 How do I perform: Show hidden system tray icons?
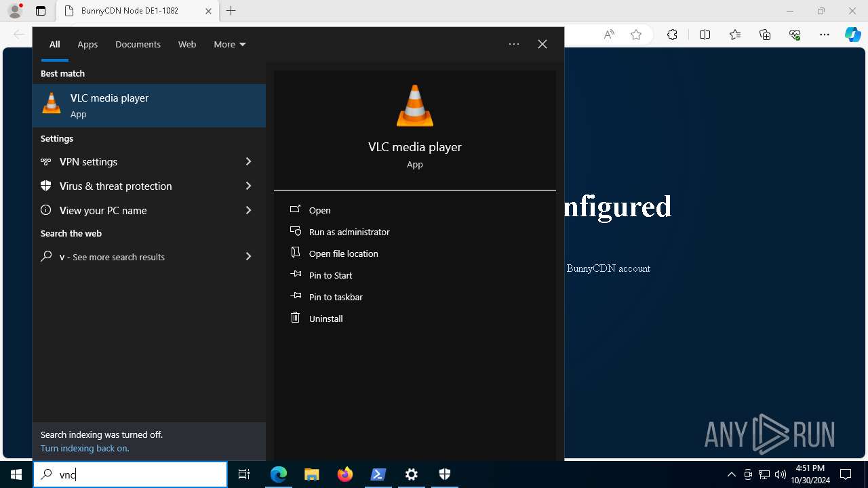731,474
